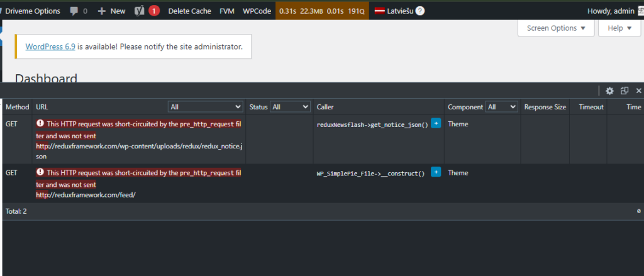Image resolution: width=644 pixels, height=276 pixels.
Task: Open the Driveme Options menu
Action: pos(31,11)
